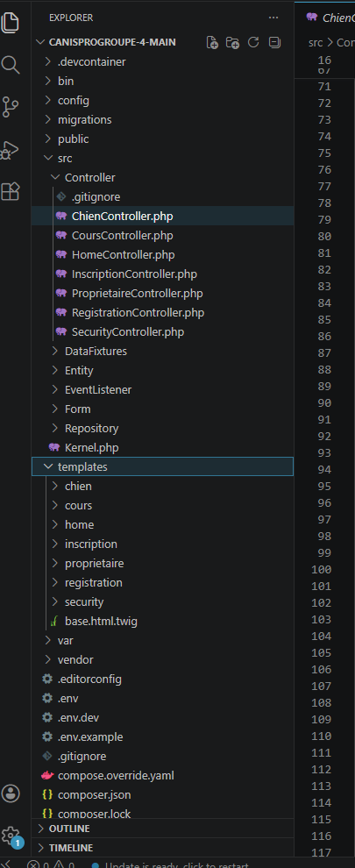Open HomeController.php file

click(x=163, y=254)
